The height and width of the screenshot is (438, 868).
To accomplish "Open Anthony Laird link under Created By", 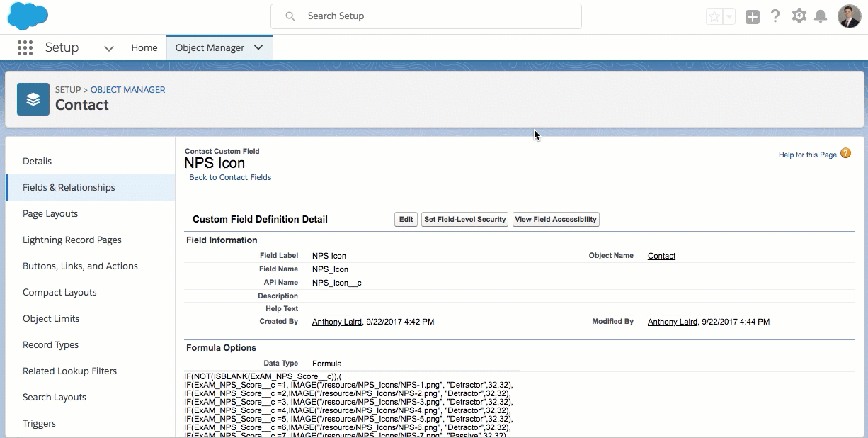I will tap(337, 322).
